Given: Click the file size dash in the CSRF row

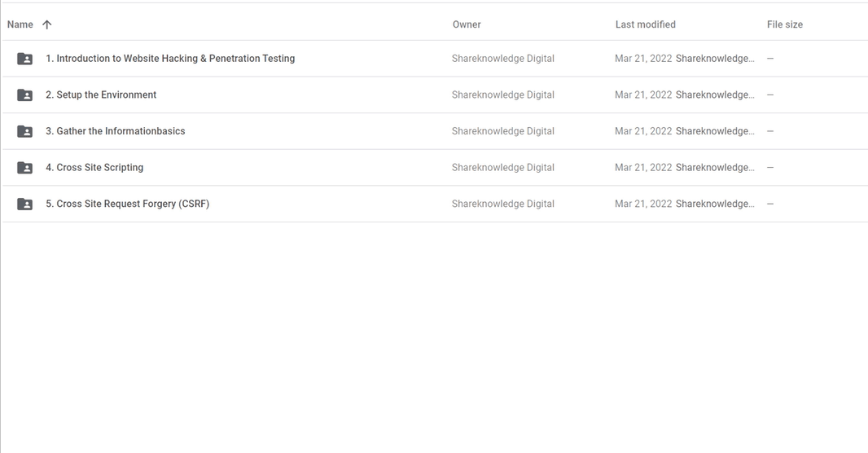Looking at the screenshot, I should click(x=770, y=204).
